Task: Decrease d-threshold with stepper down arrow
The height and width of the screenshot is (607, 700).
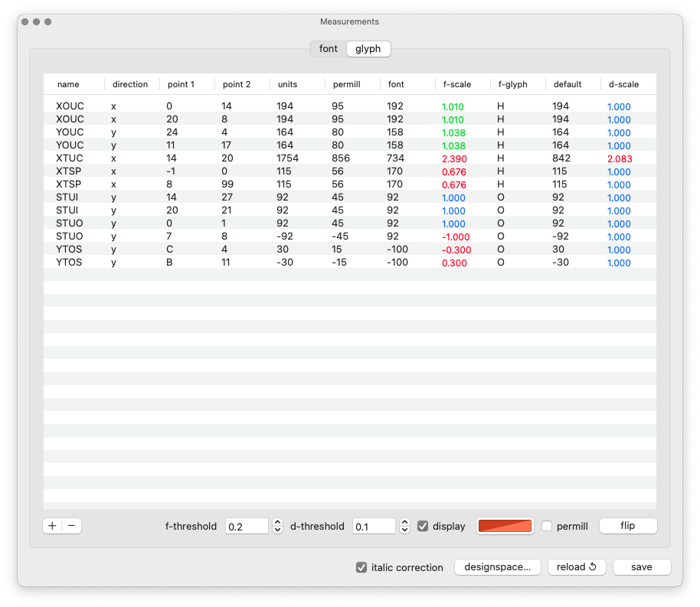Action: (404, 530)
